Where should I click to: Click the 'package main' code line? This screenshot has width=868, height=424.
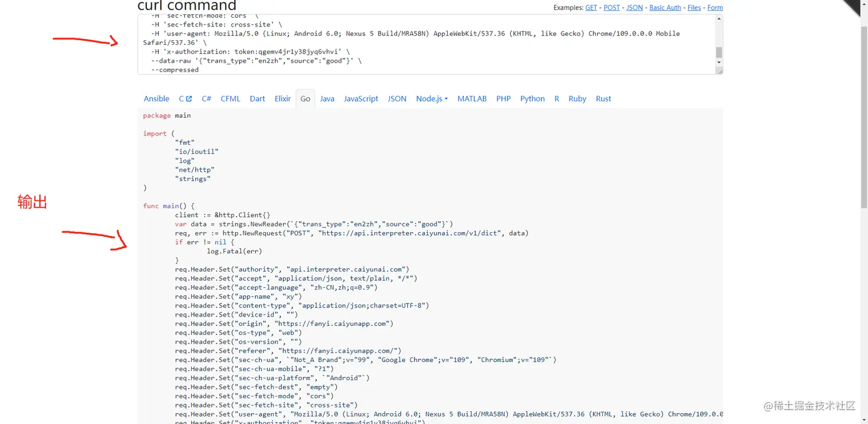point(167,115)
